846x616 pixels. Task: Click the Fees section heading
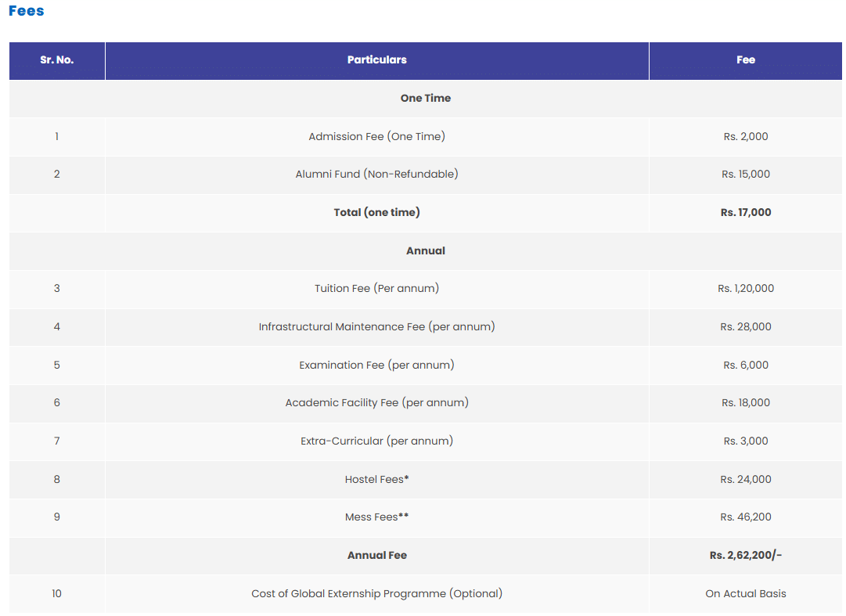click(27, 11)
